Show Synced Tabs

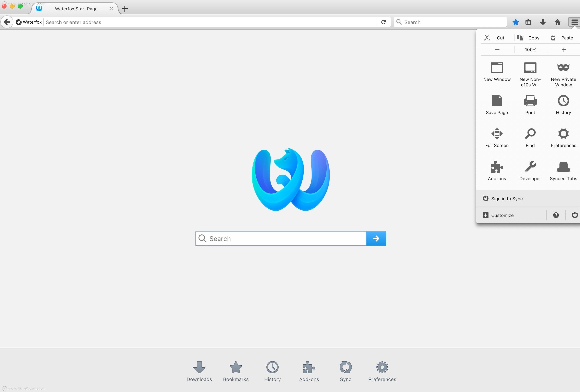pos(563,171)
